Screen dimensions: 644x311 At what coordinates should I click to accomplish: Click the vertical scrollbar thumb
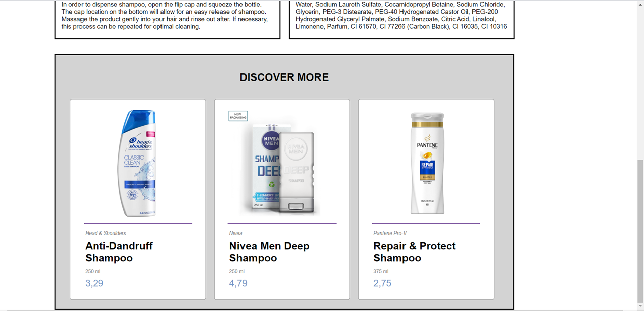tap(640, 230)
